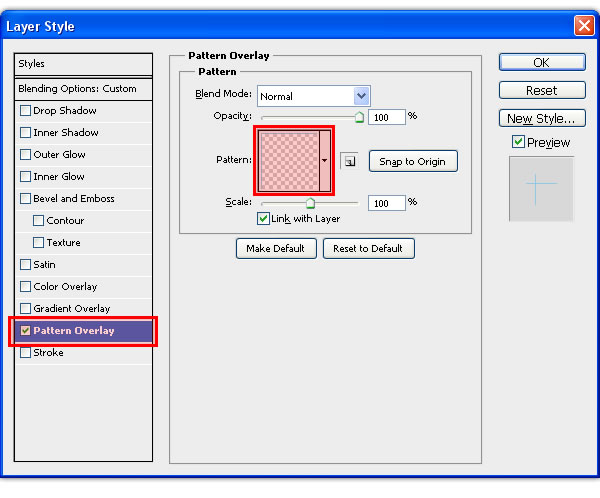This screenshot has height=498, width=600.
Task: Uncheck the Pattern Overlay checkbox
Action: pos(25,331)
